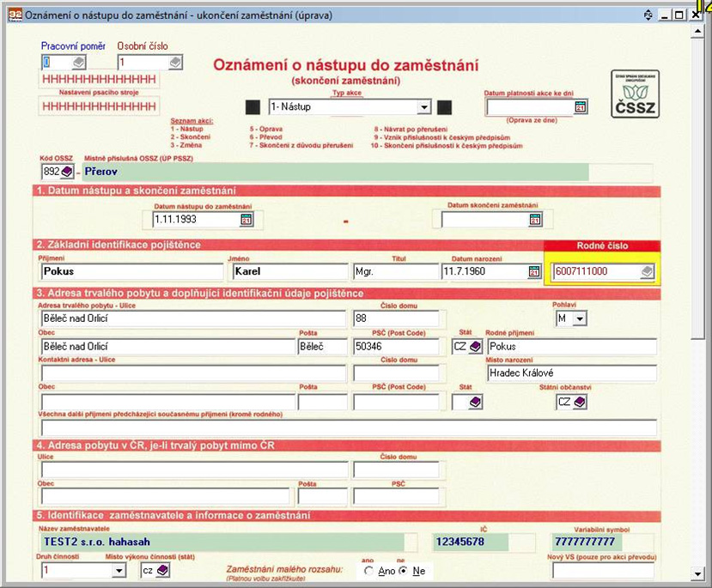Click the Nový VS input field

pyautogui.click(x=603, y=571)
